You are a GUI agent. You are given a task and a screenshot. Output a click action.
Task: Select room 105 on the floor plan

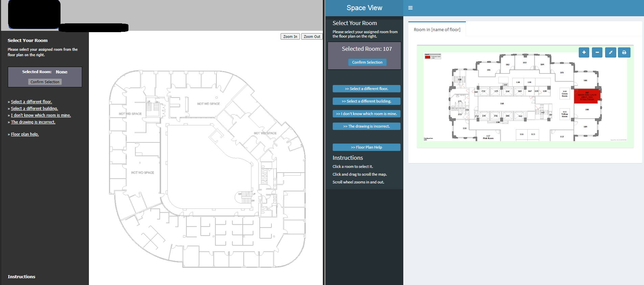[x=562, y=73]
